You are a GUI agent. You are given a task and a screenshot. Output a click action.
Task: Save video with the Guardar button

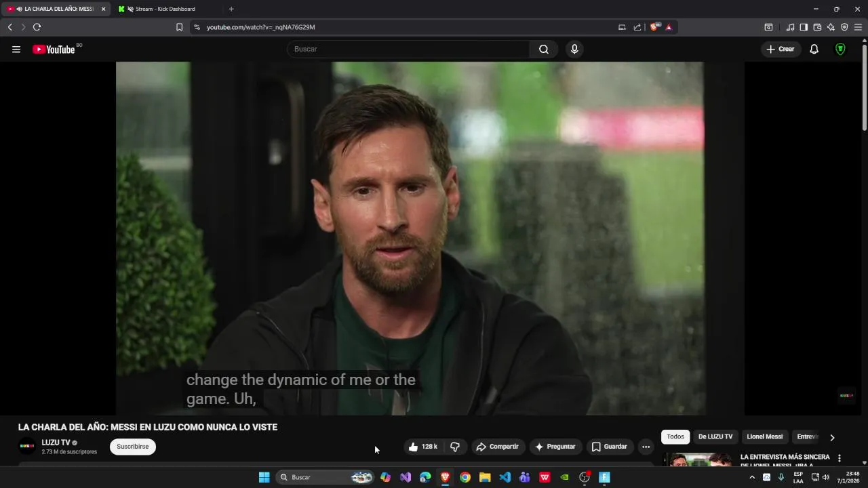(x=609, y=447)
